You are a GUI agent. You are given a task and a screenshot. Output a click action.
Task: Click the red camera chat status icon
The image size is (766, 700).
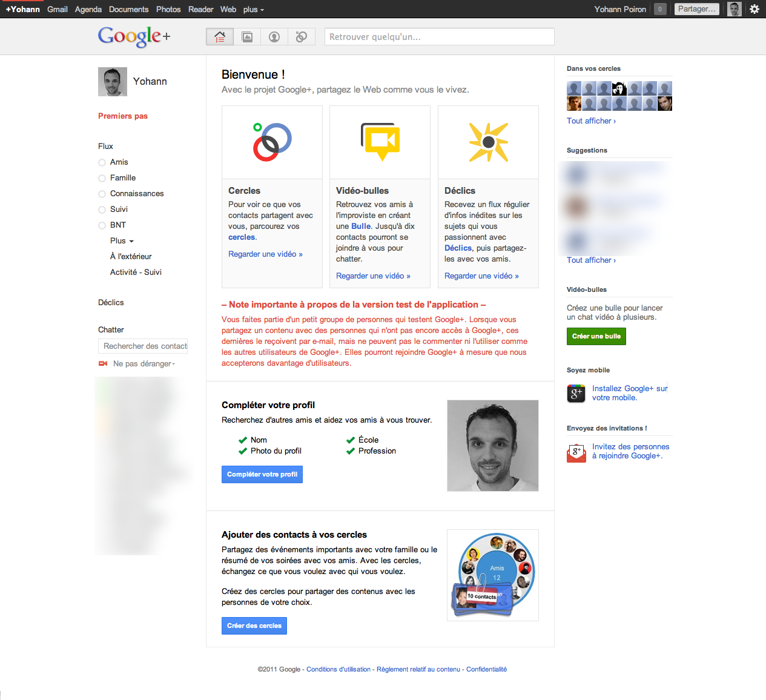click(x=103, y=363)
